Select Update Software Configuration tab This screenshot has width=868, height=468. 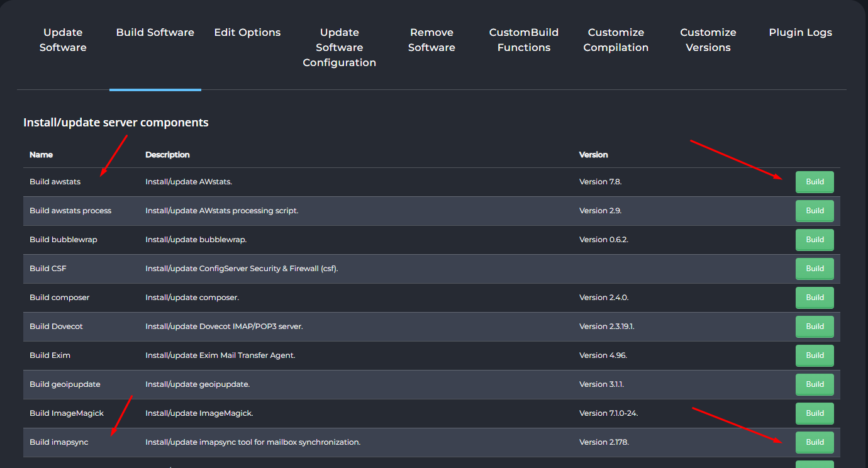339,47
